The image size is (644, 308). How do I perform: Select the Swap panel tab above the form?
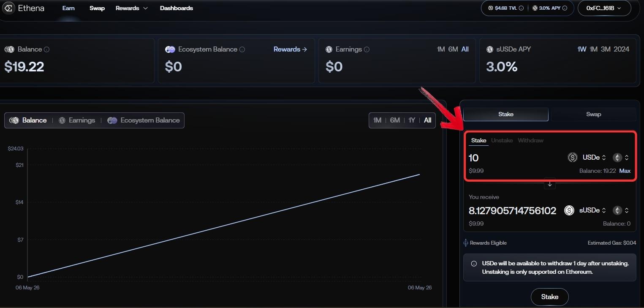(x=594, y=114)
